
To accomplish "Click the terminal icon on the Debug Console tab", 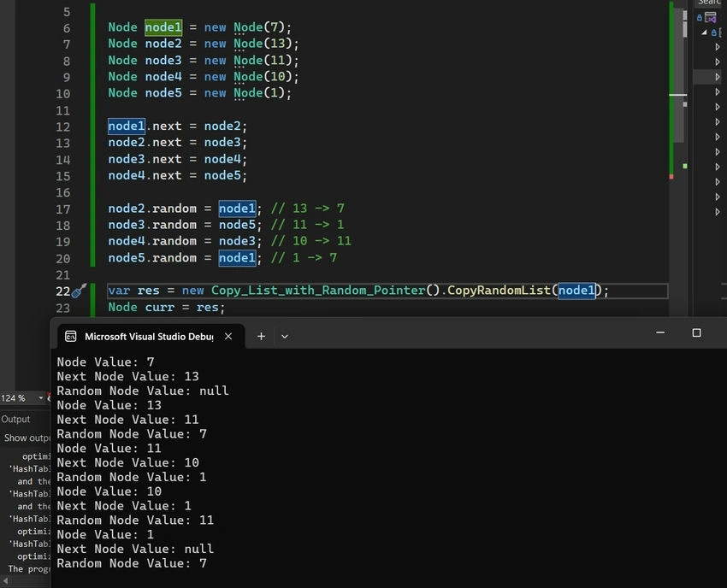I will click(70, 337).
